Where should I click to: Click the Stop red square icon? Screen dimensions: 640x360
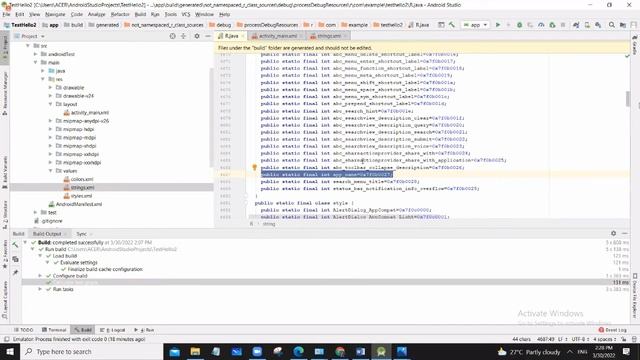563,25
